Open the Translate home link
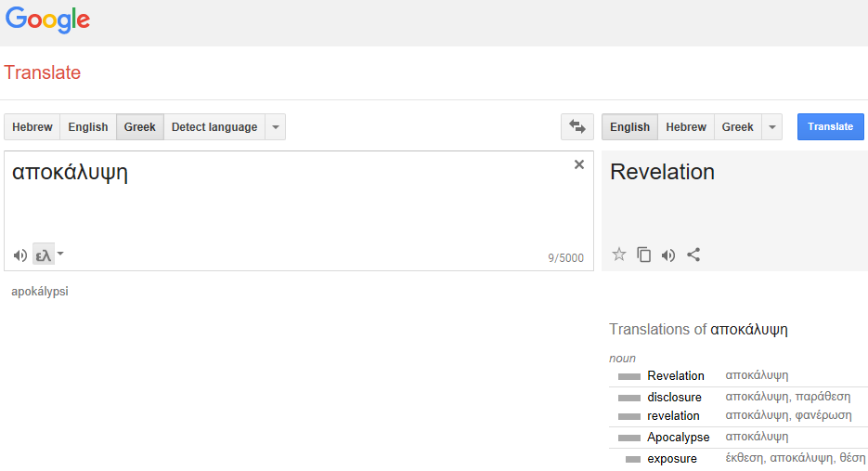The height and width of the screenshot is (471, 868). tap(42, 72)
